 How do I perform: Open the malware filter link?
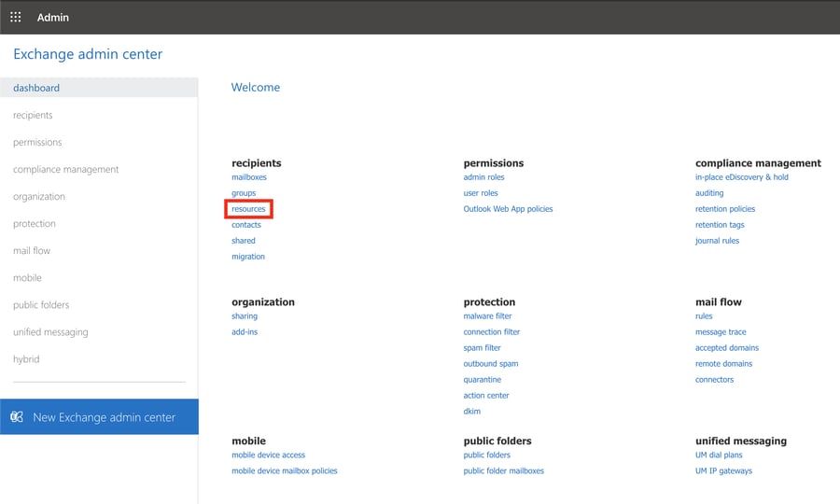(x=487, y=316)
